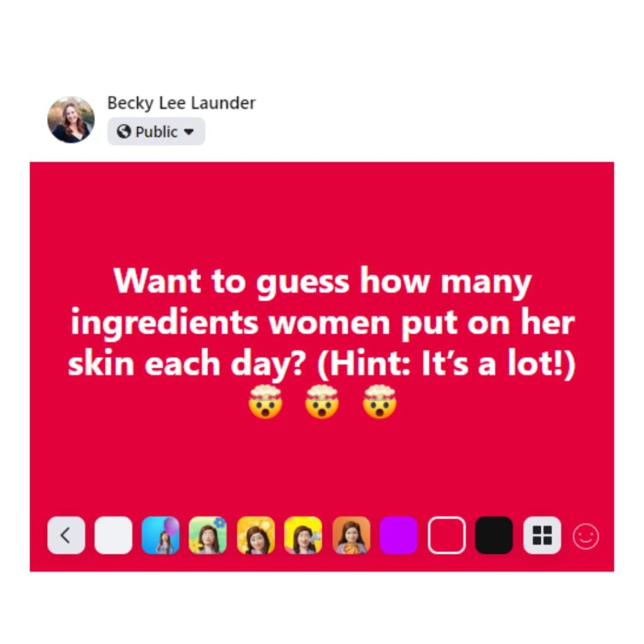Select the outlined red background swatch
Image resolution: width=644 pixels, height=644 pixels.
click(447, 535)
